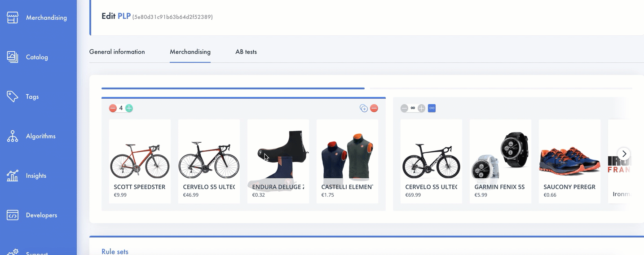The image size is (644, 255).
Task: Increase first zone count with green plus
Action: click(x=129, y=108)
